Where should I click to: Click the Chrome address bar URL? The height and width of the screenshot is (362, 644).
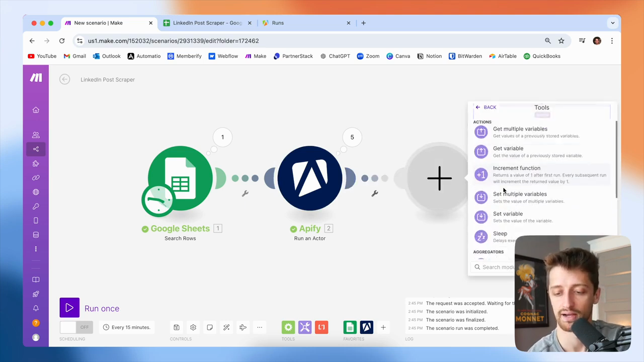point(173,41)
